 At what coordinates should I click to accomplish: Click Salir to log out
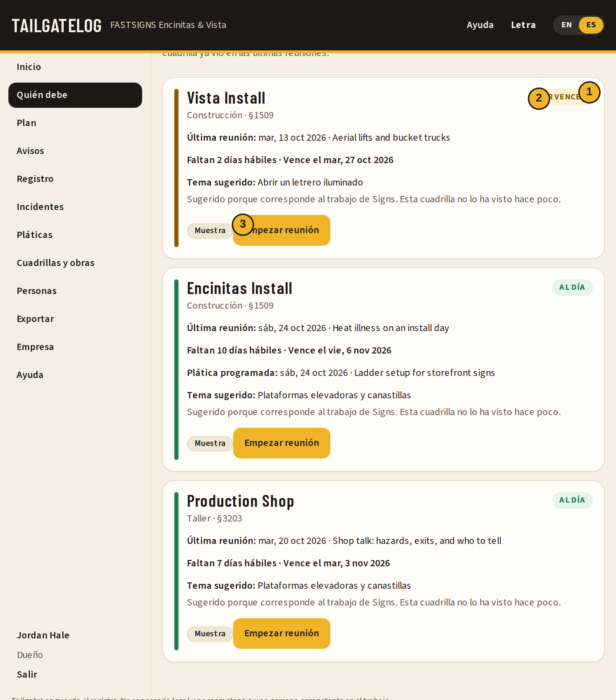(x=27, y=674)
